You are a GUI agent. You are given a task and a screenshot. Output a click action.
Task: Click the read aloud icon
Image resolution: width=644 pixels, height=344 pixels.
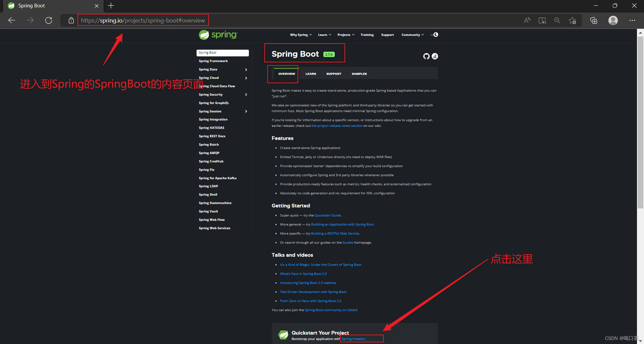pyautogui.click(x=527, y=20)
